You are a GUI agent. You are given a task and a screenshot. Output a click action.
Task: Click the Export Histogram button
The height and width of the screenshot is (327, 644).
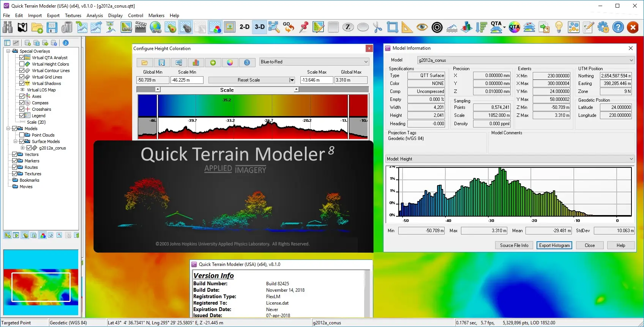(x=554, y=245)
